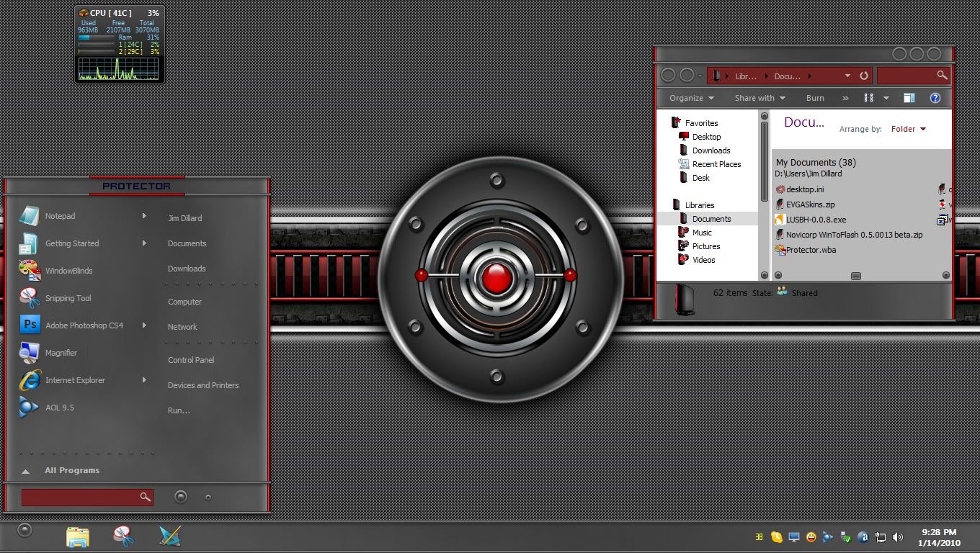Open view options dropdown arrow
The height and width of the screenshot is (553, 980).
tap(886, 98)
